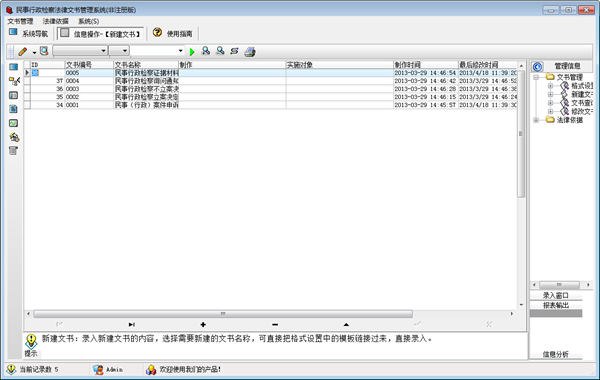Viewport: 600px width, 380px height.
Task: Click the 录入窗口 button
Action: pos(556,295)
